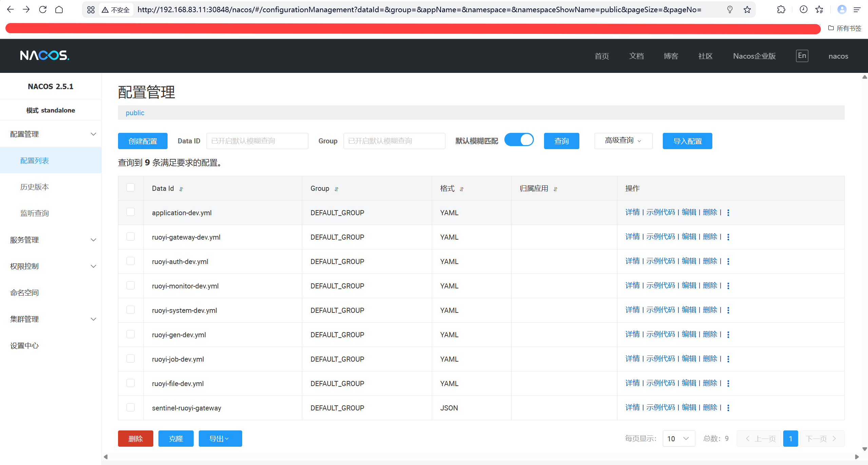This screenshot has height=465, width=868.
Task: Open the browser home page icon
Action: [x=59, y=9]
